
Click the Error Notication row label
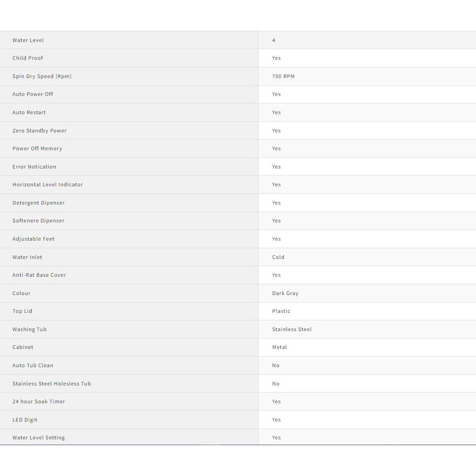pos(34,167)
